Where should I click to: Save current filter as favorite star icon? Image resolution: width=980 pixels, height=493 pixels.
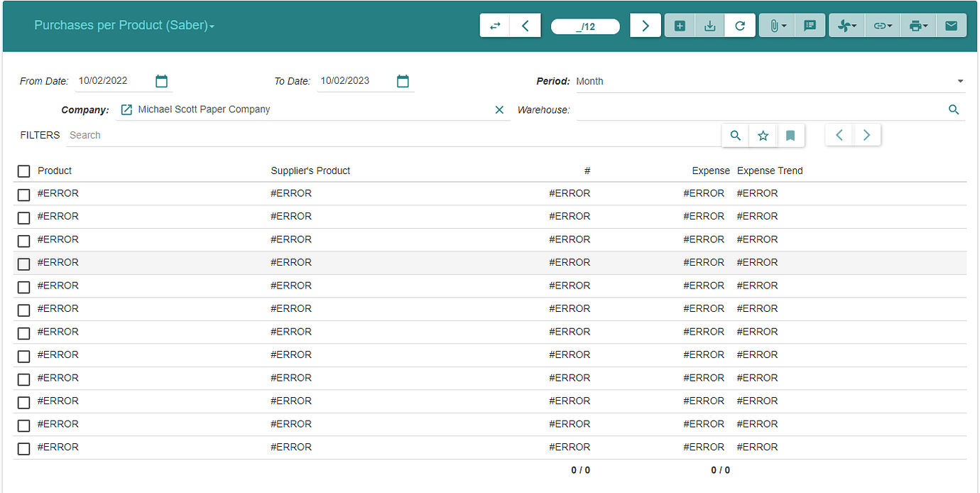[x=763, y=135]
